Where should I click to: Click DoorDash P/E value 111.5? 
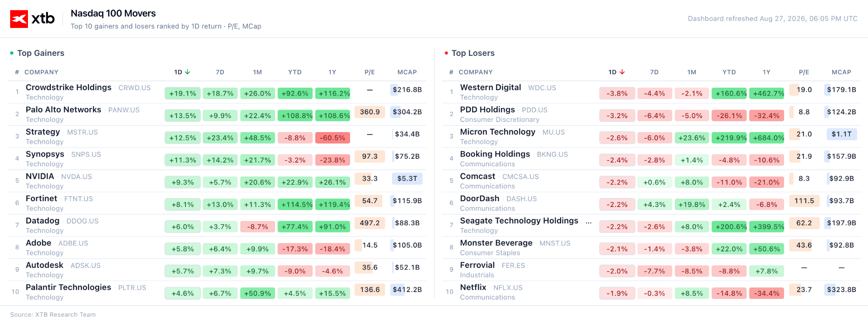click(804, 201)
